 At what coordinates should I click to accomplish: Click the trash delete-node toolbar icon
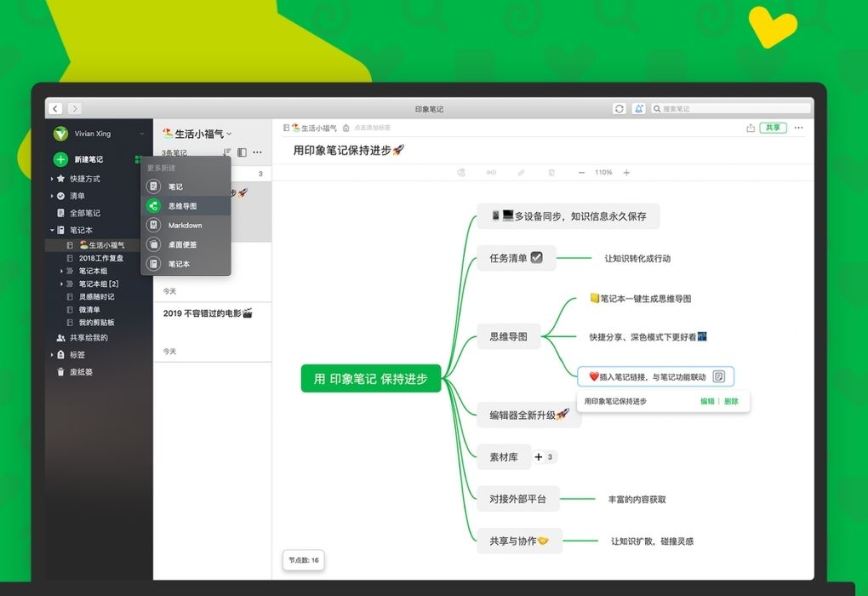coord(551,173)
